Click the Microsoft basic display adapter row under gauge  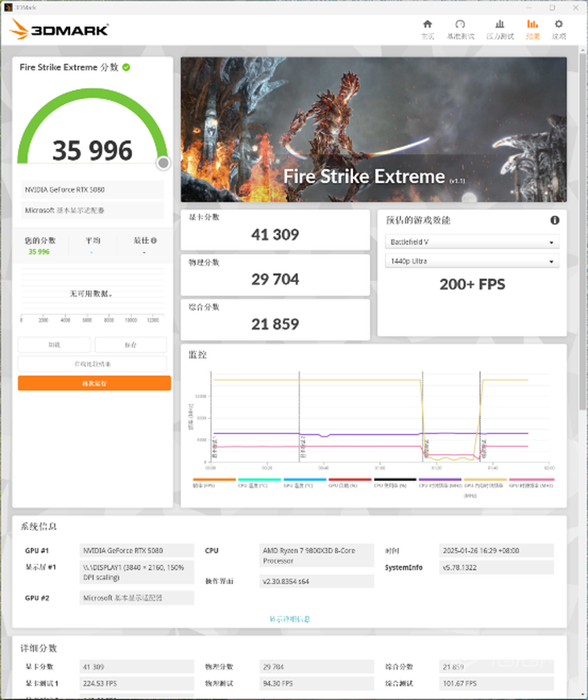click(93, 210)
